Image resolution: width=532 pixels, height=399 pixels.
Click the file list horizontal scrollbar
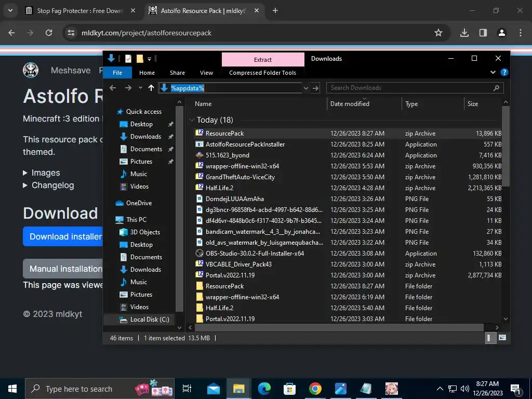pos(339,327)
